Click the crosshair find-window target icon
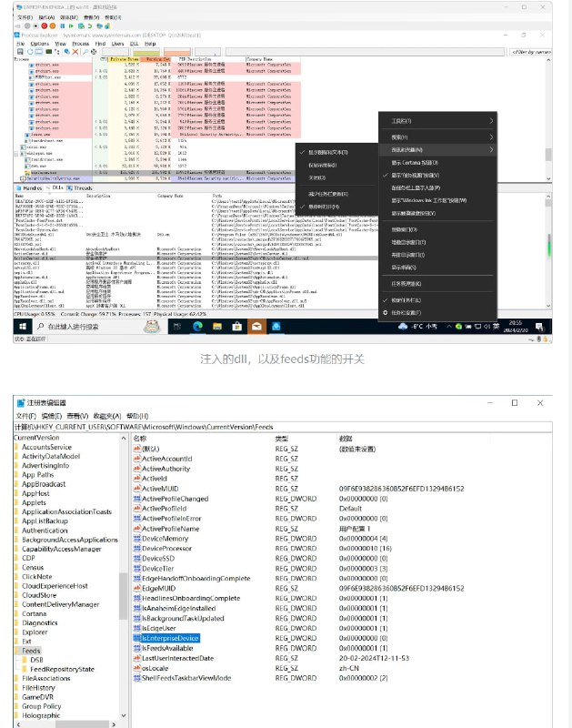This screenshot has height=728, width=572. (94, 52)
